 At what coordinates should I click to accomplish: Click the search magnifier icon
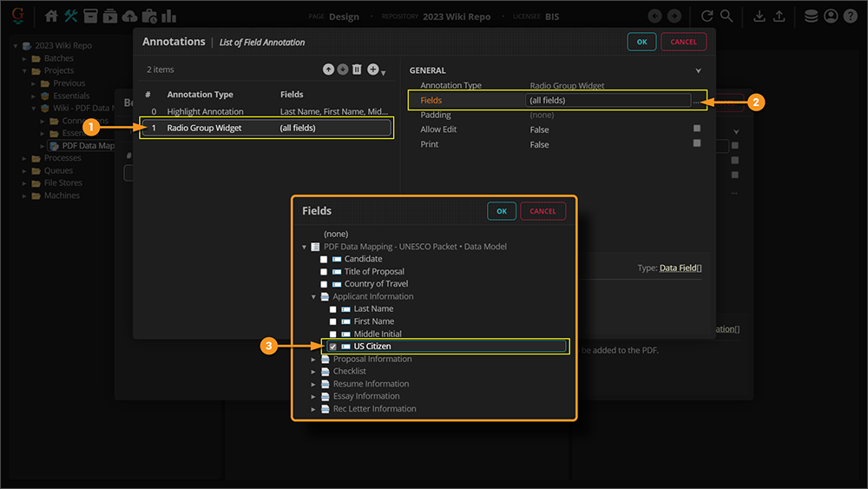click(x=727, y=17)
